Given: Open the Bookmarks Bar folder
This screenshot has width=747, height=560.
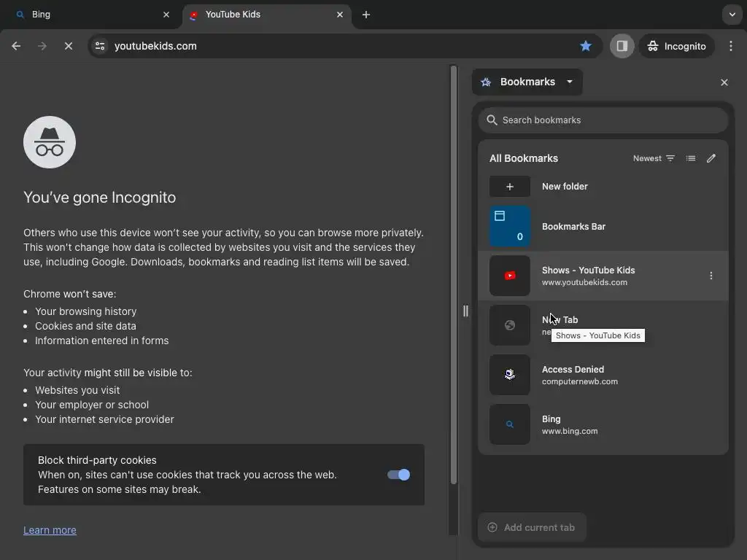Looking at the screenshot, I should pos(603,227).
